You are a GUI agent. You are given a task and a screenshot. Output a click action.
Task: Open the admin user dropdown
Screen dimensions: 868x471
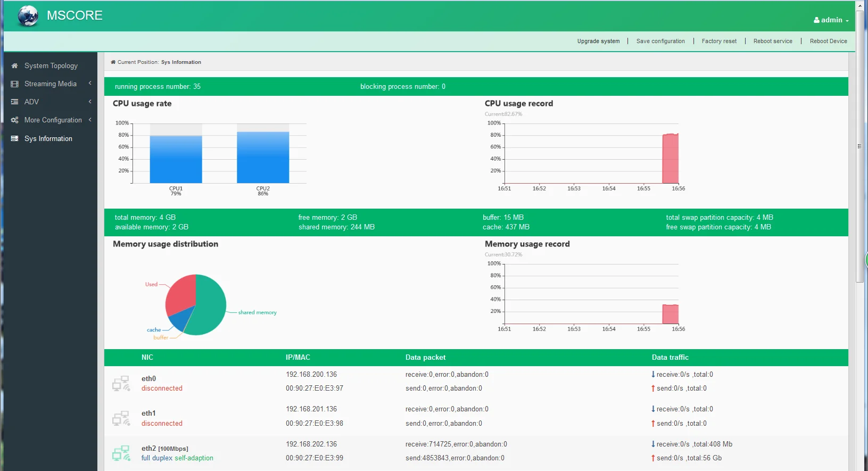click(831, 20)
